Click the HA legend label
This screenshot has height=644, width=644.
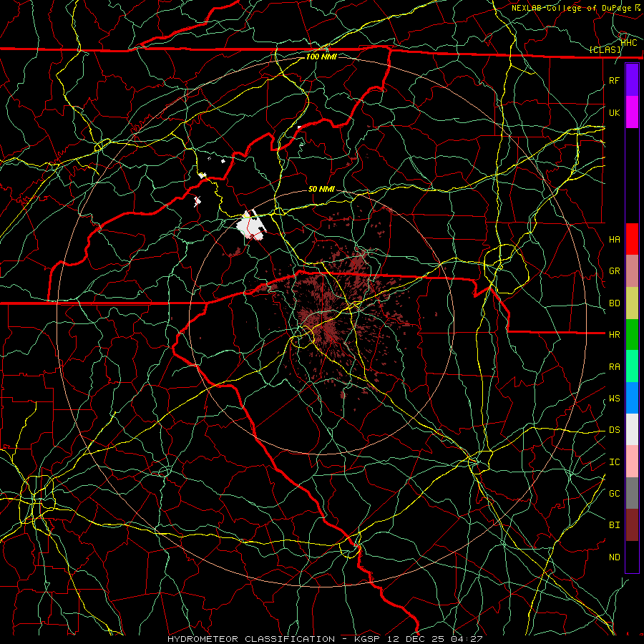[614, 239]
